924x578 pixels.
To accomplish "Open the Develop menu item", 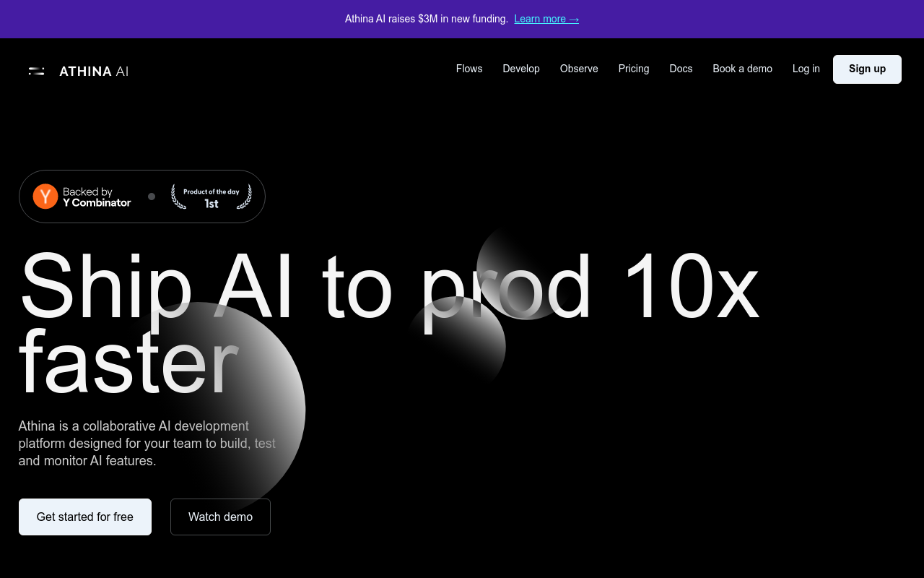I will [521, 69].
